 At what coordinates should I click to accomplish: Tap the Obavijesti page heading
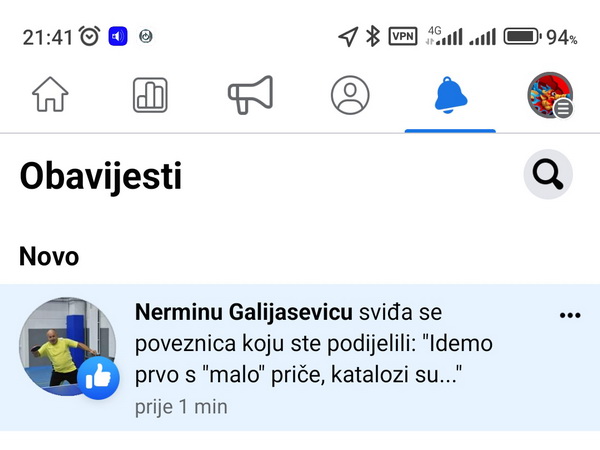pyautogui.click(x=101, y=177)
